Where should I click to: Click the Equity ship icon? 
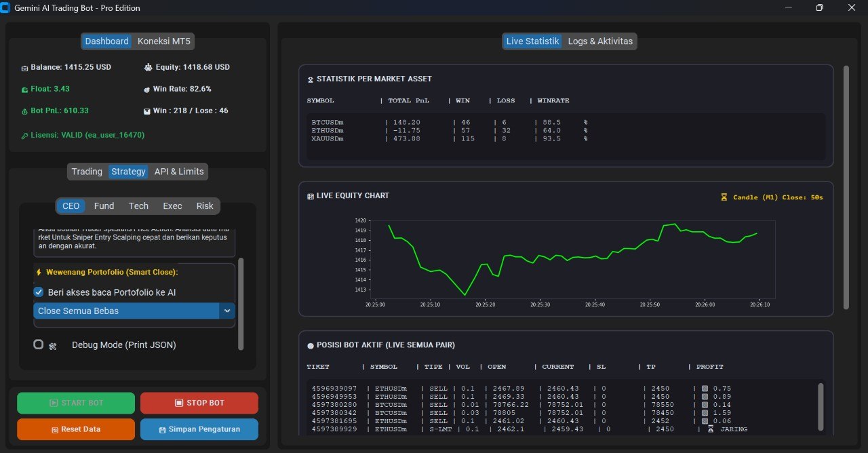click(x=149, y=67)
